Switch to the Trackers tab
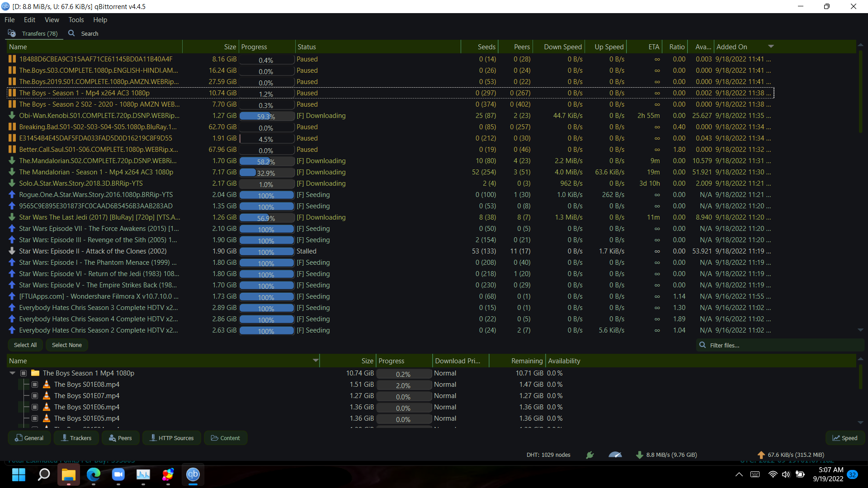Screen dimensions: 868x488 point(76,438)
